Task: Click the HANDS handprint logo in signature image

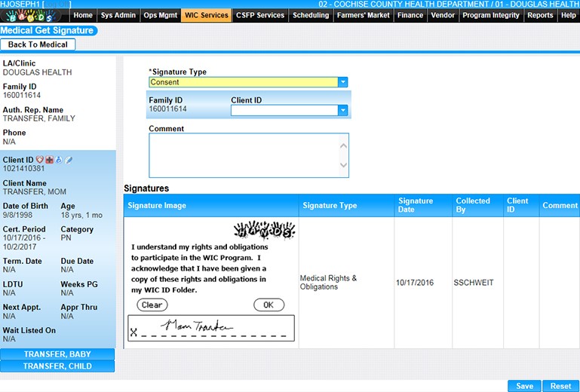Action: tap(264, 230)
